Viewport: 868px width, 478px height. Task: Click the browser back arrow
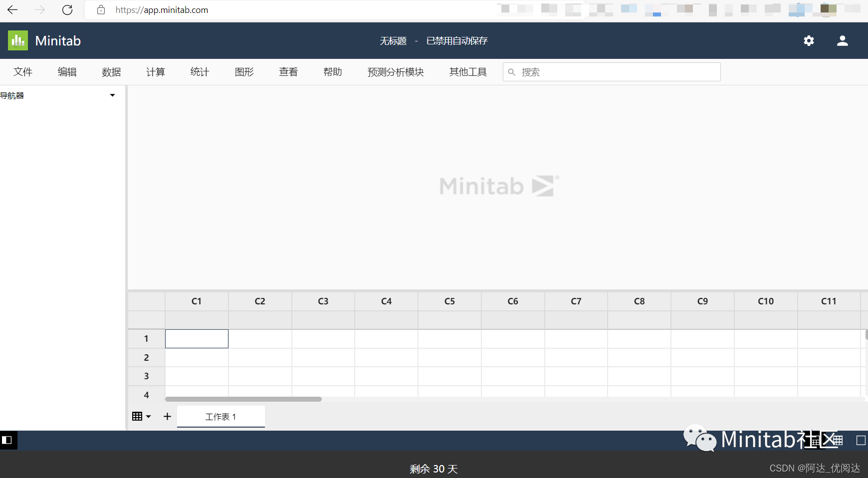tap(12, 9)
